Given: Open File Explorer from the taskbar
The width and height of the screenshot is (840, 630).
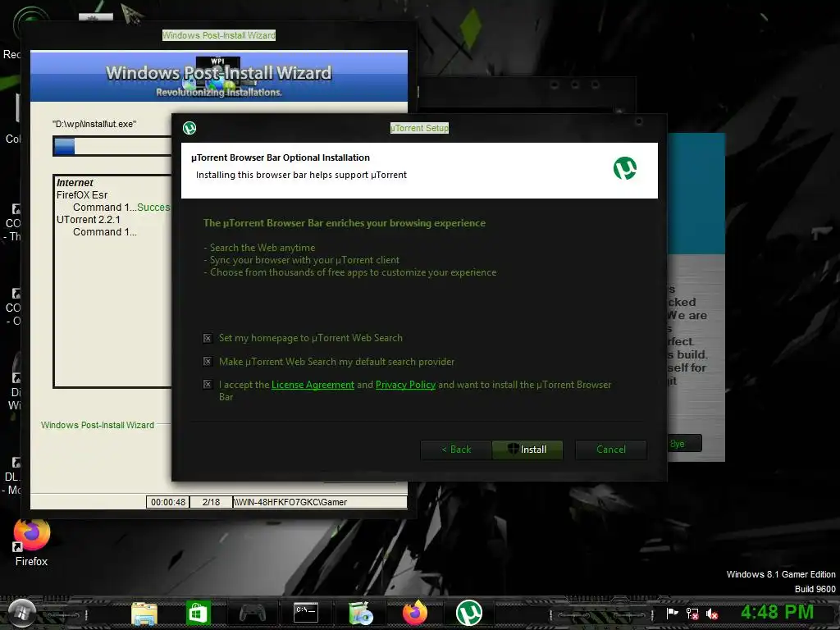Looking at the screenshot, I should [144, 614].
